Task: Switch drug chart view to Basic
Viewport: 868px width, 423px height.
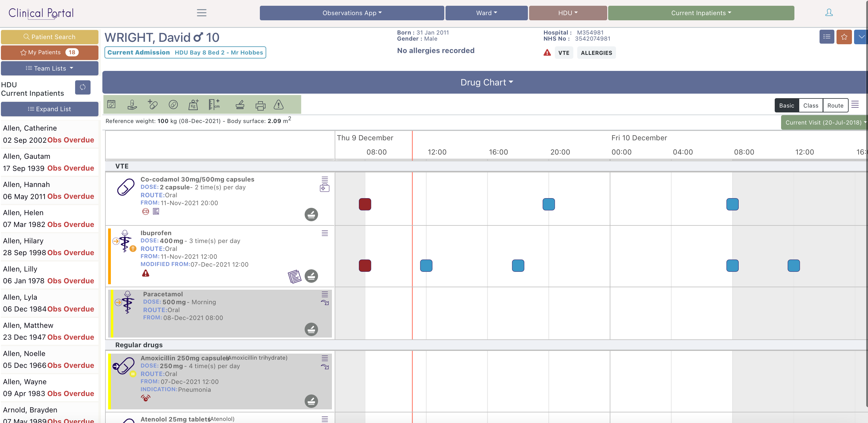Action: tap(786, 105)
